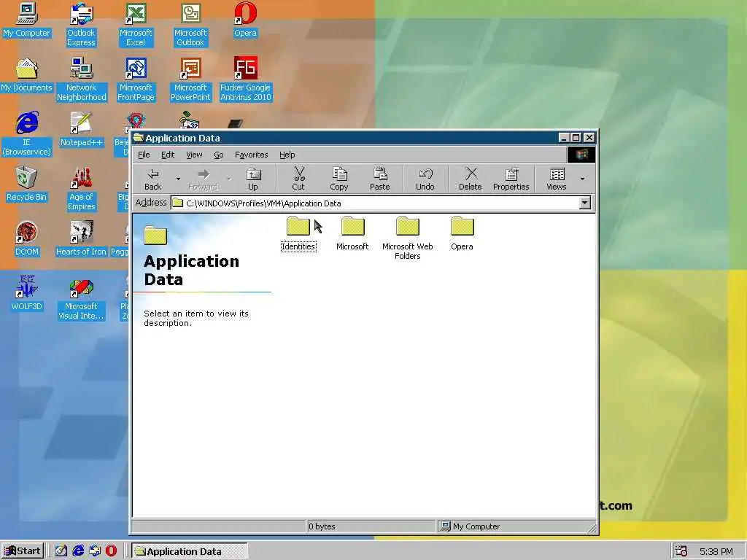Image resolution: width=747 pixels, height=560 pixels.
Task: Open the Go menu
Action: (x=219, y=155)
